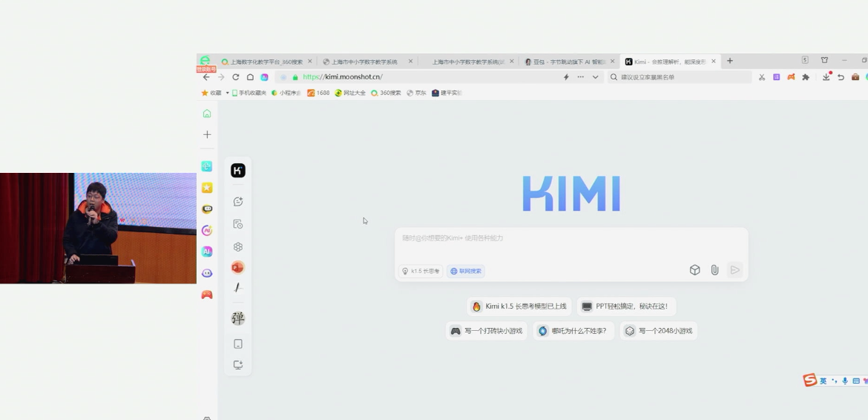This screenshot has width=868, height=420.
Task: Open the desktop download icon in Kimi sidebar
Action: [x=238, y=365]
